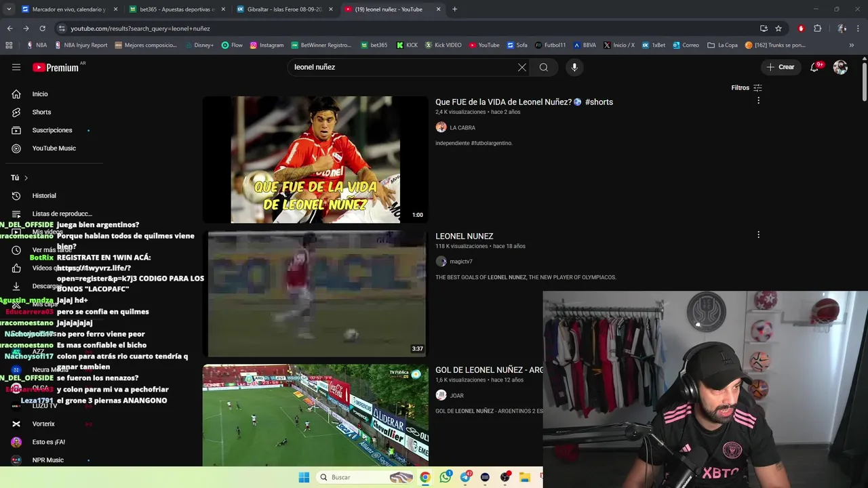Open the Filtros search filters
The image size is (868, 488).
click(x=747, y=87)
